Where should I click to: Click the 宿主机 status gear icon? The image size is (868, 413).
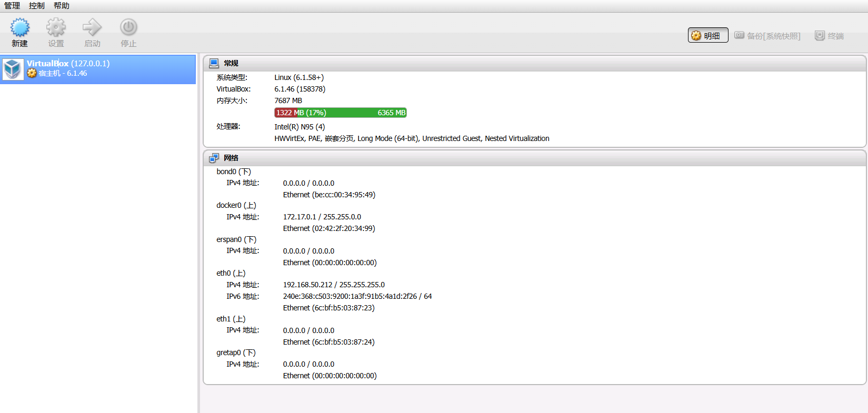[32, 73]
